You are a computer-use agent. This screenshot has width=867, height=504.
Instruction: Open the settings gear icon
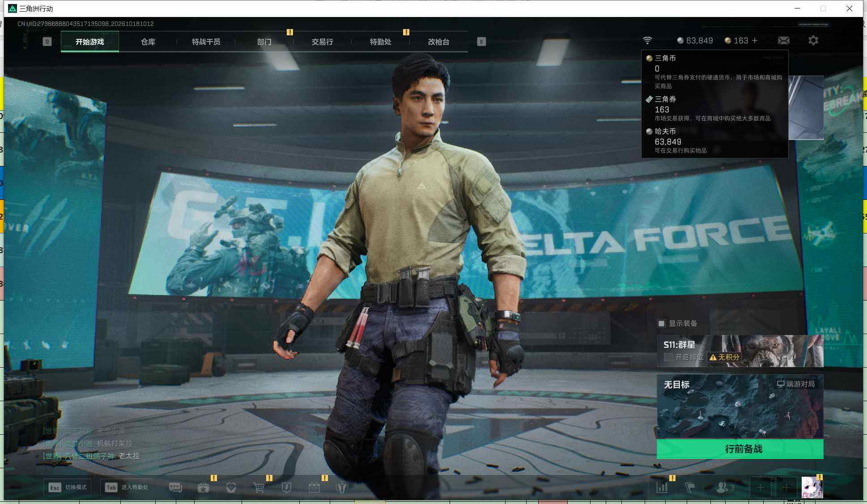point(813,41)
